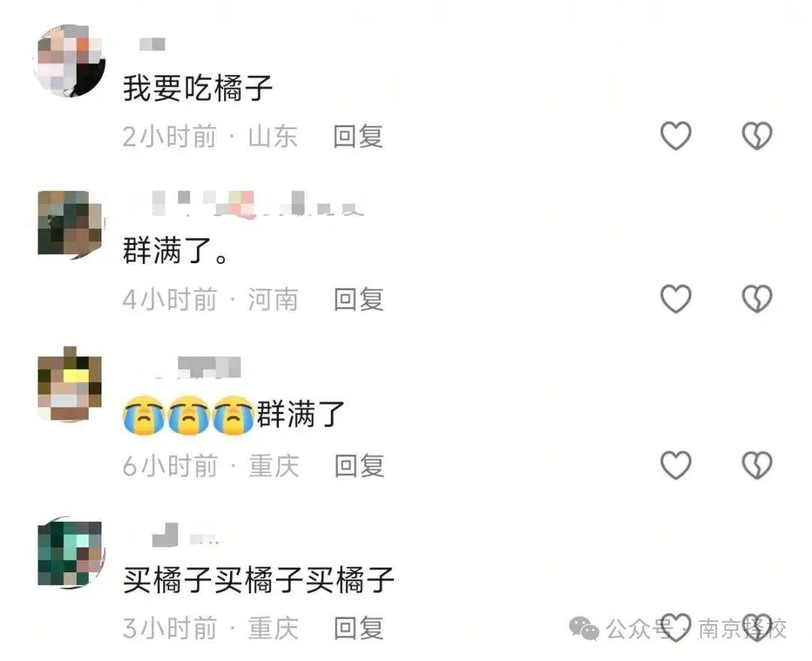Image resolution: width=812 pixels, height=661 pixels.
Task: Reply to the 3小时前 重庆 comment
Action: coord(359,628)
